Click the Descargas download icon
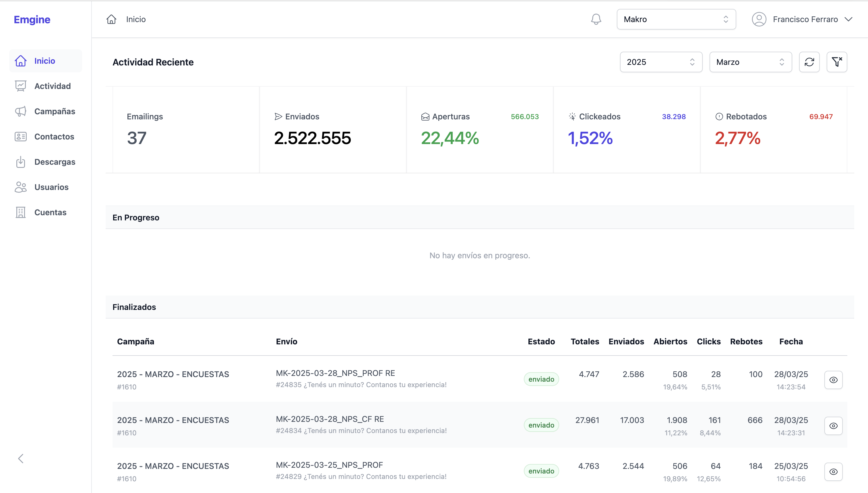Screen dimensions: 868x493 21,162
